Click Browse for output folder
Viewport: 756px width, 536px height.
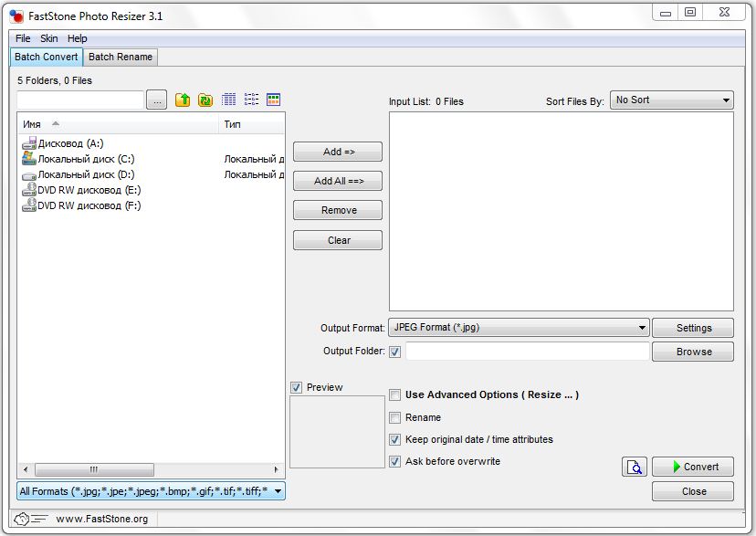tap(693, 352)
